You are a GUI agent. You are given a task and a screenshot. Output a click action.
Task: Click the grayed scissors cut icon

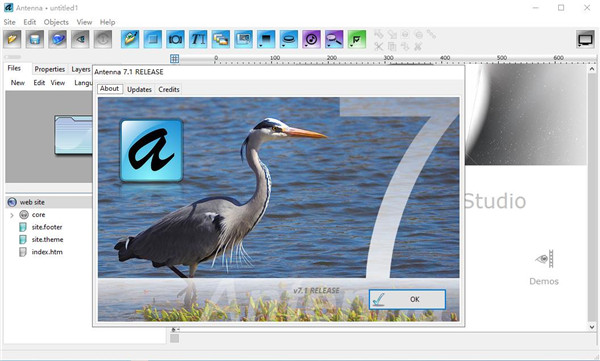tap(378, 47)
